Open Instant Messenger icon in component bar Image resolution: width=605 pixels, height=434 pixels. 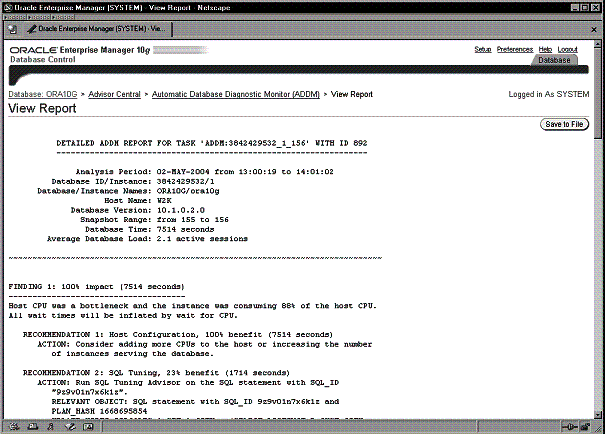tap(51, 427)
